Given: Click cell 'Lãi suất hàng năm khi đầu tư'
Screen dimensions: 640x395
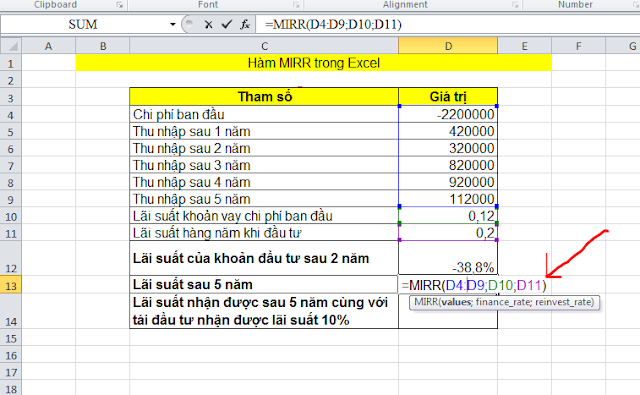Looking at the screenshot, I should pos(264,233).
